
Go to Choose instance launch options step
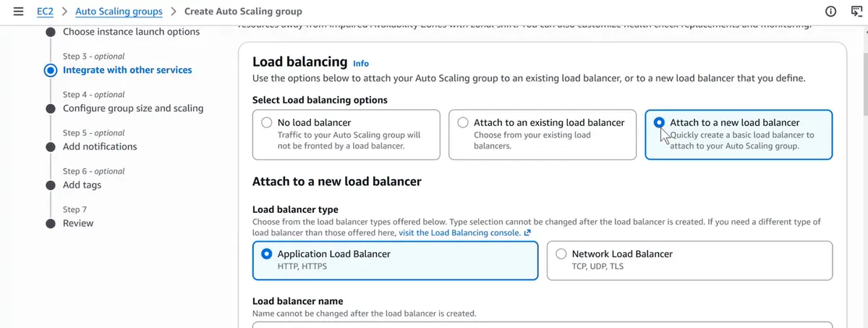point(131,32)
